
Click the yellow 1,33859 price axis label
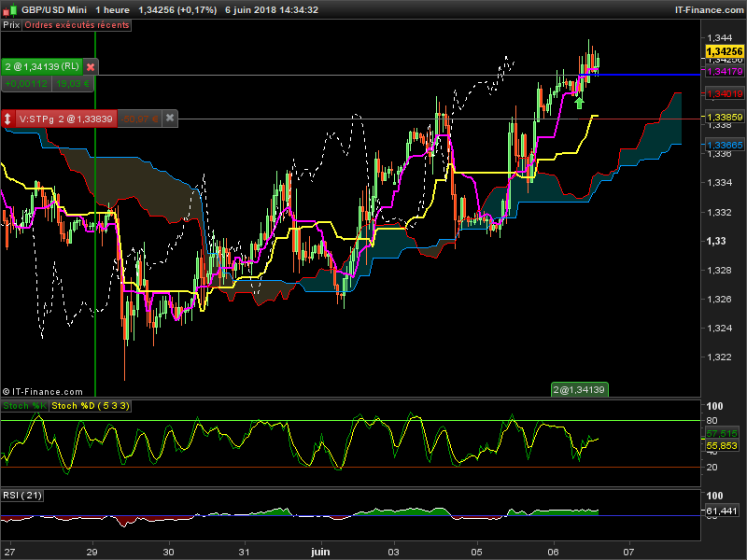(x=725, y=118)
